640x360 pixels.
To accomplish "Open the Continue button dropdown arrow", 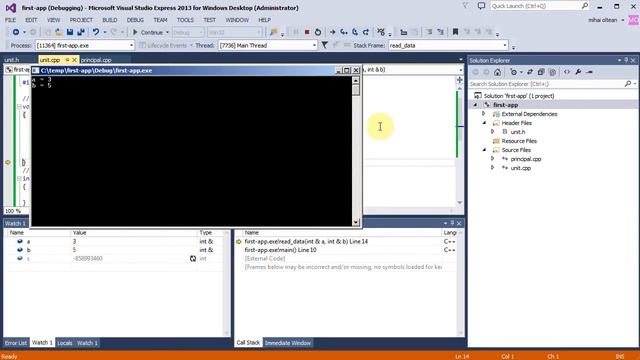I will (x=167, y=32).
